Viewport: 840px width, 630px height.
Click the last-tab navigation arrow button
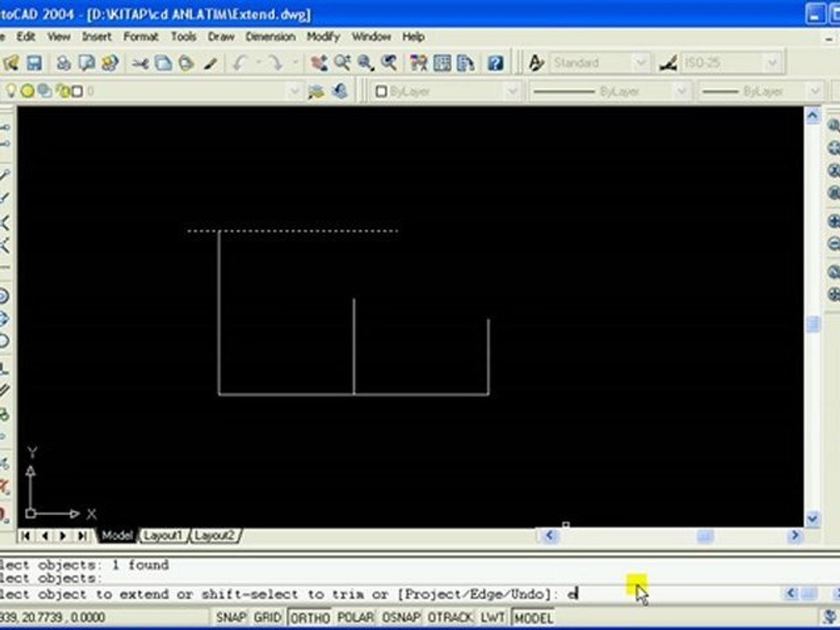[82, 535]
